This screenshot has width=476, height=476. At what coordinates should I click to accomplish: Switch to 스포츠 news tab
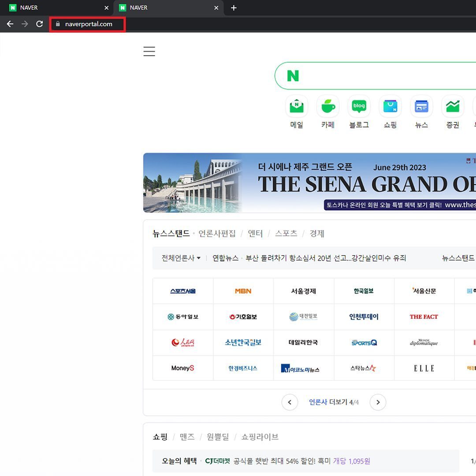pos(286,234)
